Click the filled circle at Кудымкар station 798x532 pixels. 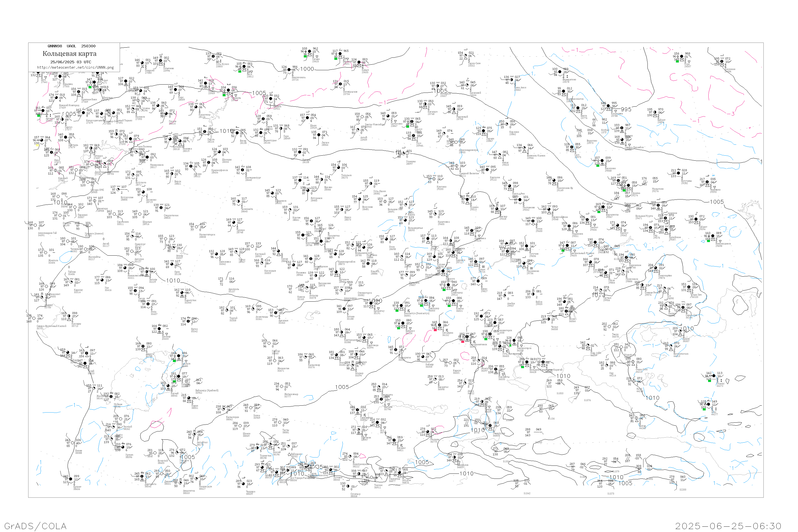click(196, 107)
